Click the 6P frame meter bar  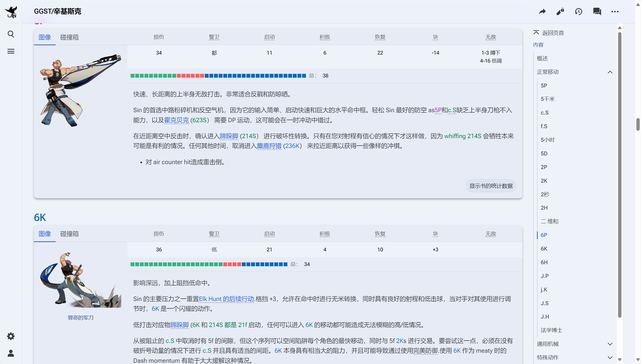pos(218,76)
